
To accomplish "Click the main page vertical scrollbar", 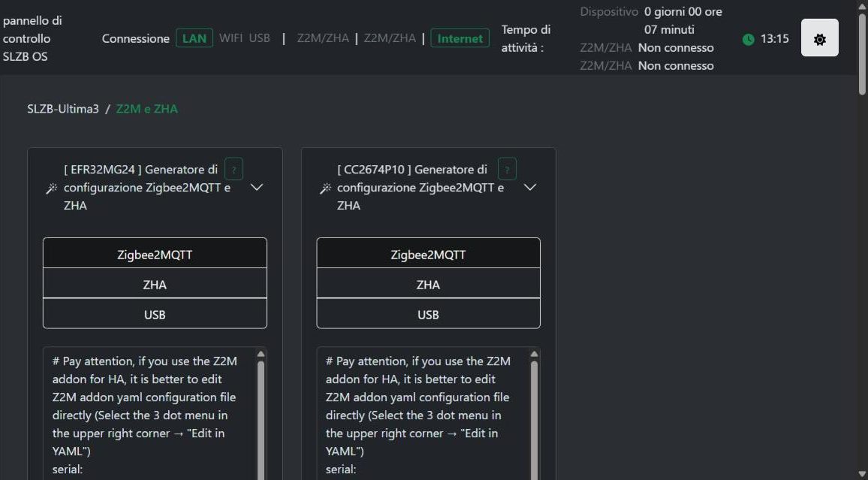I will [x=863, y=54].
